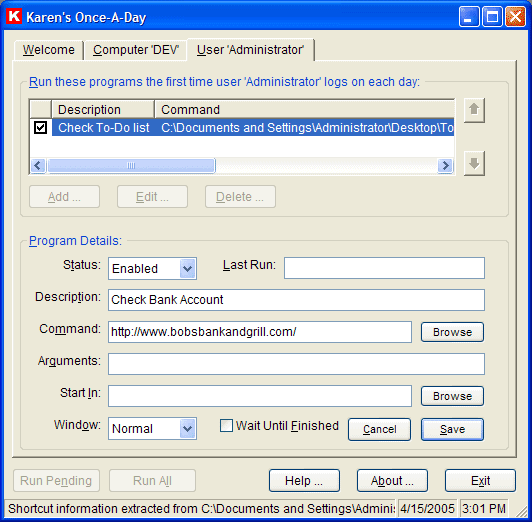Viewport: 532px width, 522px height.
Task: Switch to the Welcome tab
Action: coord(49,50)
